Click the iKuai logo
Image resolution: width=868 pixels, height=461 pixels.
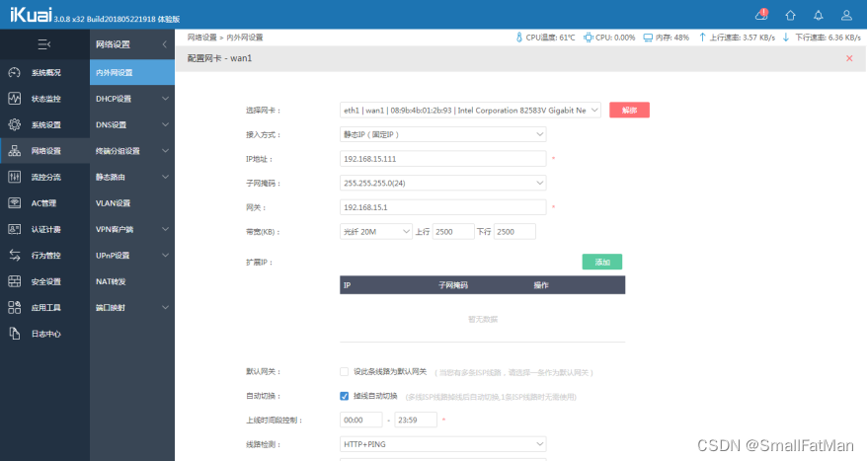click(x=31, y=15)
